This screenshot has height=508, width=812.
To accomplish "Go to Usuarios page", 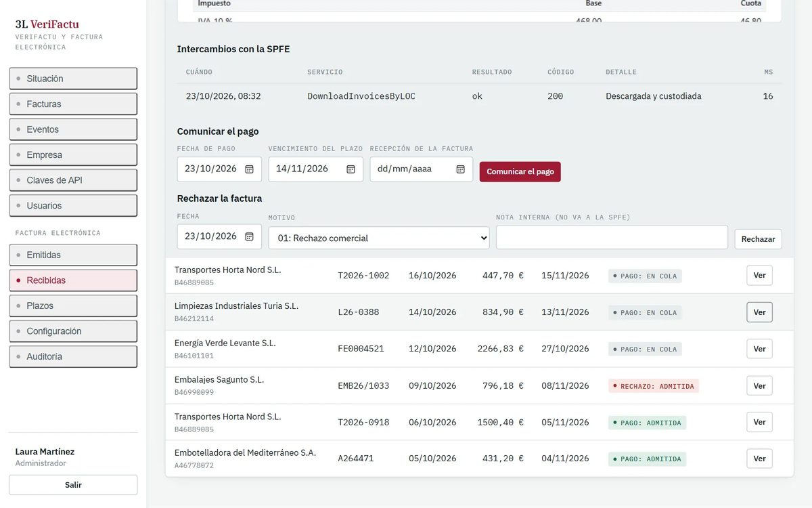I will [73, 205].
